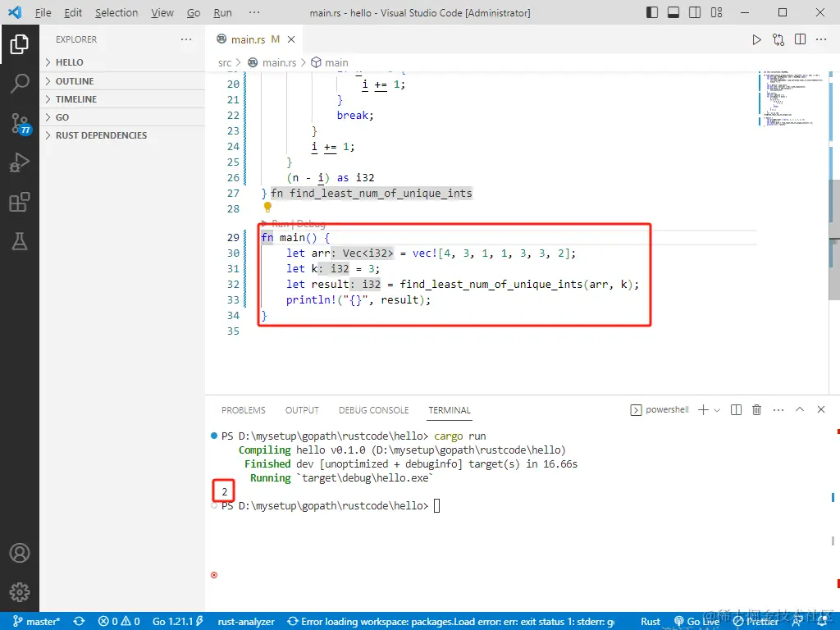Click Go 1.21.1 version in status bar
The height and width of the screenshot is (630, 840).
pos(178,622)
